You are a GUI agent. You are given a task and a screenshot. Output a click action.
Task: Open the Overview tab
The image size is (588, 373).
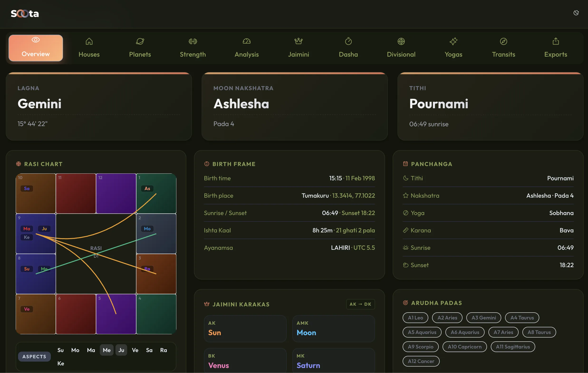36,48
